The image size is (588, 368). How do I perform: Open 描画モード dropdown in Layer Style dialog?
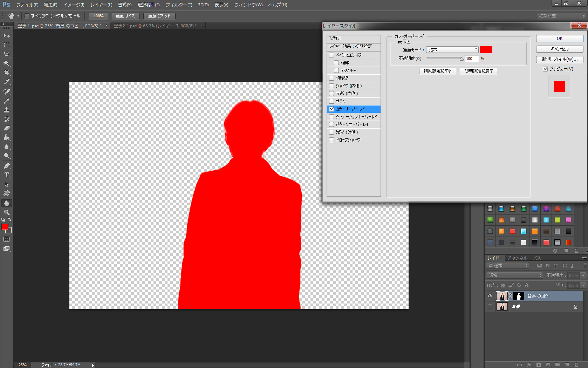tap(452, 50)
